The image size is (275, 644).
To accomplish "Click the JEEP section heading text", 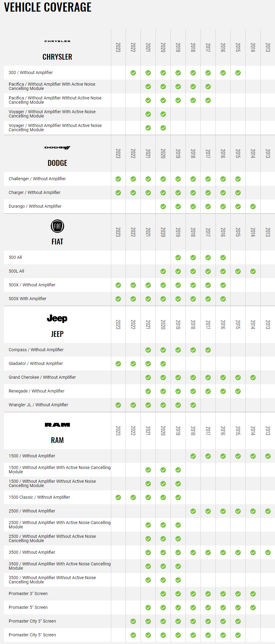I will point(57,334).
